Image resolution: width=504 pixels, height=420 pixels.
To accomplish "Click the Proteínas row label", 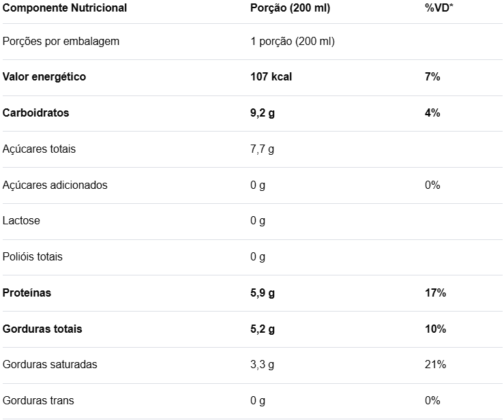I will (27, 293).
